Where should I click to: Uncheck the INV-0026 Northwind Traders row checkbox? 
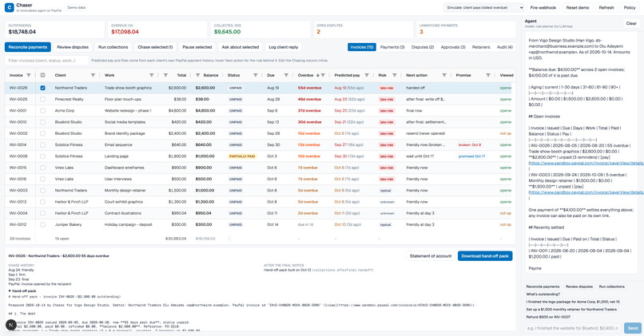coord(42,88)
